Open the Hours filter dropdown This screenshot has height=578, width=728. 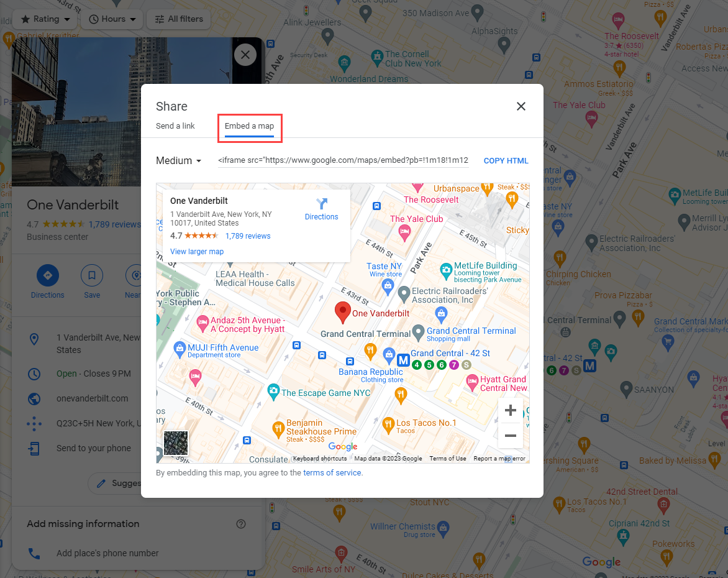click(111, 19)
